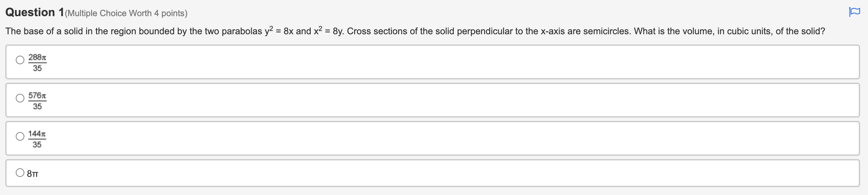Click the denominator 35 below 576π
Screen dimensions: 868x195
[38, 107]
